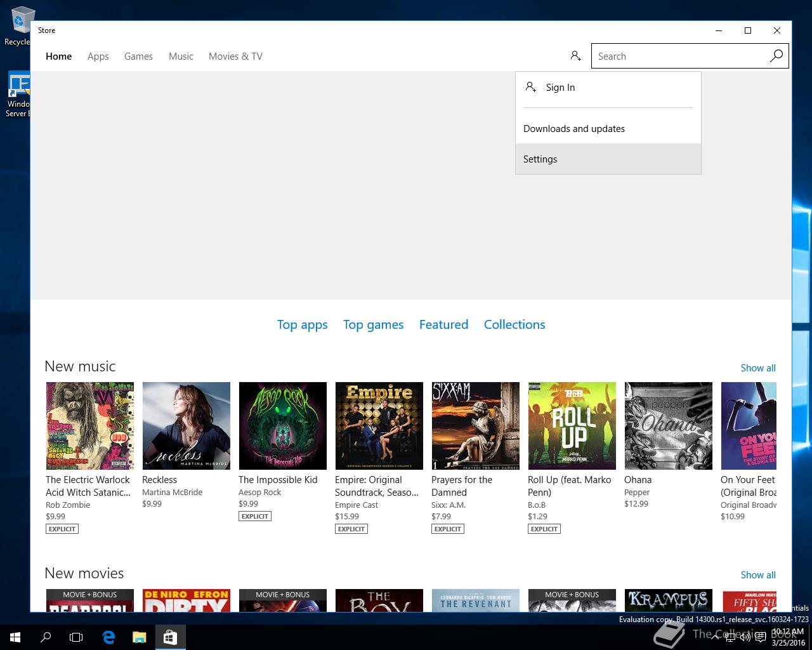This screenshot has height=650, width=812.
Task: Switch to the Apps tab
Action: [x=98, y=56]
